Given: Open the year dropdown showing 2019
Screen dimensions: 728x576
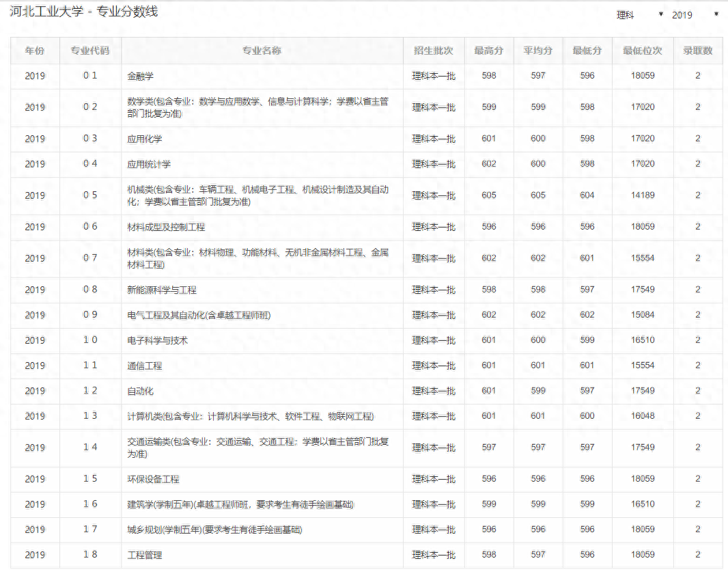Looking at the screenshot, I should tap(695, 15).
